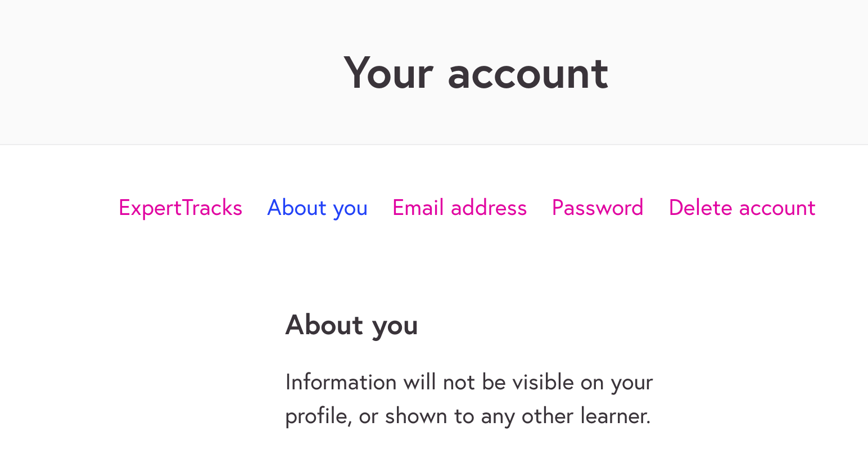Click the "Your account" page title
Viewport: 868px width, 449px height.
(x=476, y=73)
